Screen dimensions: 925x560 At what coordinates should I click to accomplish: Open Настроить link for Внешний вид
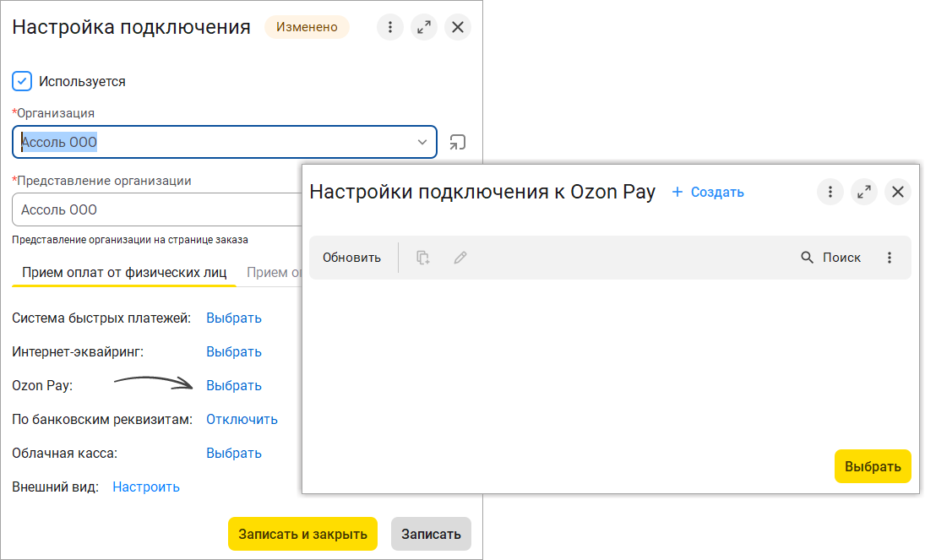click(146, 487)
